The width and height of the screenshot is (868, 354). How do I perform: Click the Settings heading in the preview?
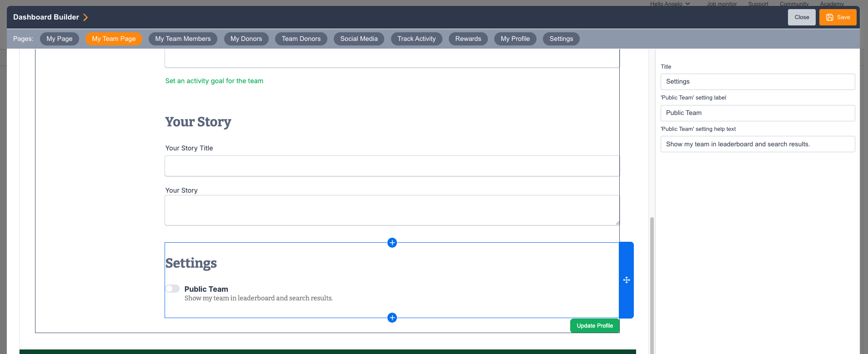point(191,263)
